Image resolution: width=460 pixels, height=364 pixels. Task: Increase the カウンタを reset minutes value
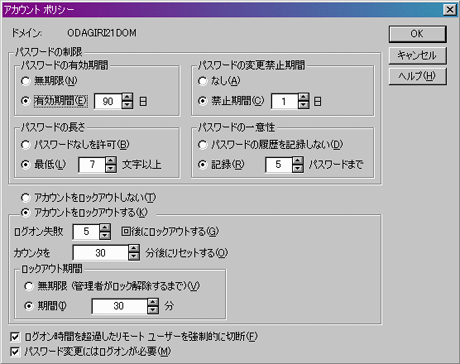click(134, 249)
